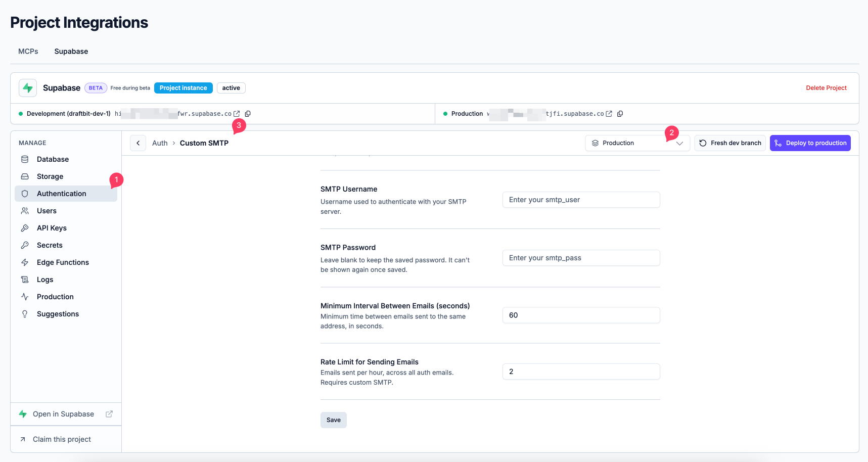The width and height of the screenshot is (868, 462).
Task: Open Logs in the sidebar
Action: tap(66, 280)
